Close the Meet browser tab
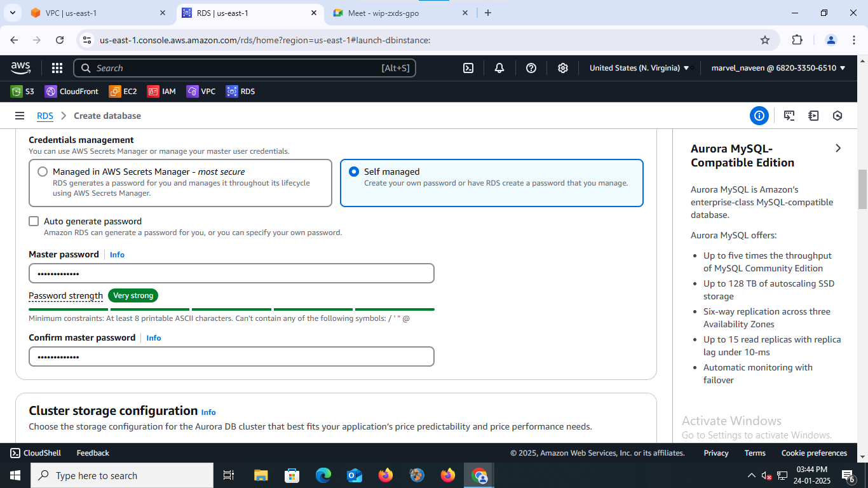The height and width of the screenshot is (488, 868). point(465,13)
